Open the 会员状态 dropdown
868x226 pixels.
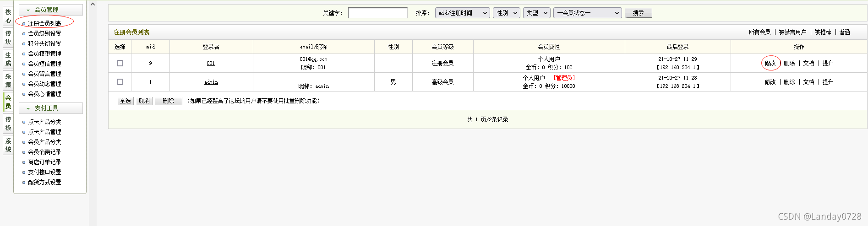tap(587, 13)
